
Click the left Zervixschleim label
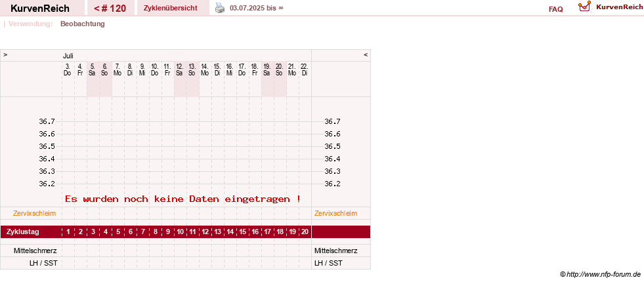point(35,213)
